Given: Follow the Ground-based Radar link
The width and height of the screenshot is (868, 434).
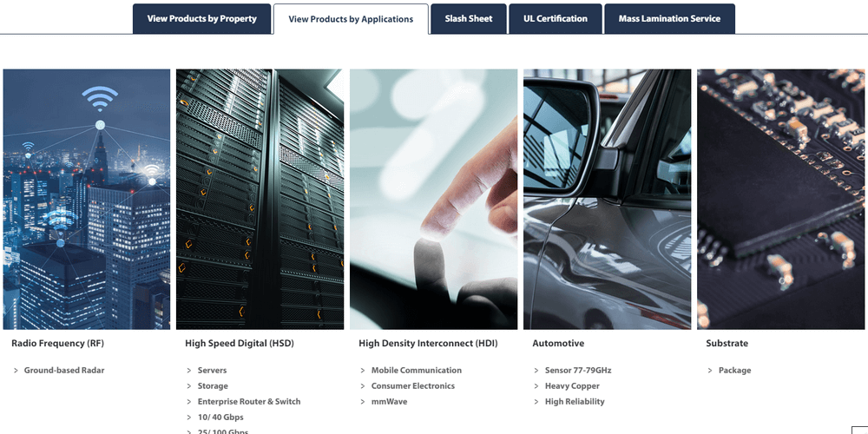Looking at the screenshot, I should pos(64,371).
